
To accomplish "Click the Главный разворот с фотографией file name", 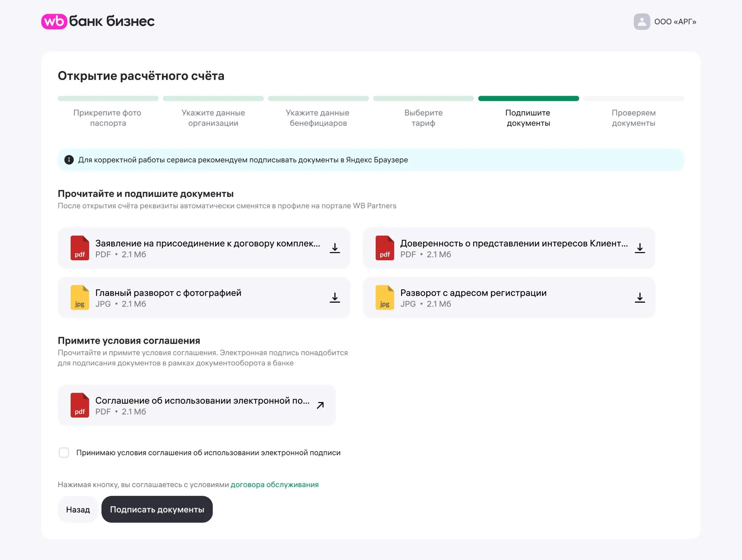I will click(168, 293).
